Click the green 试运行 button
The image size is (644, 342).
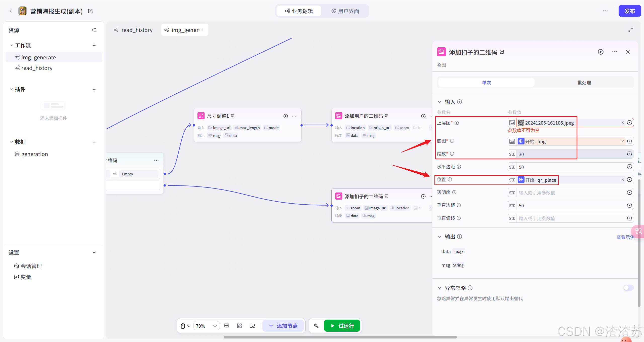click(342, 326)
